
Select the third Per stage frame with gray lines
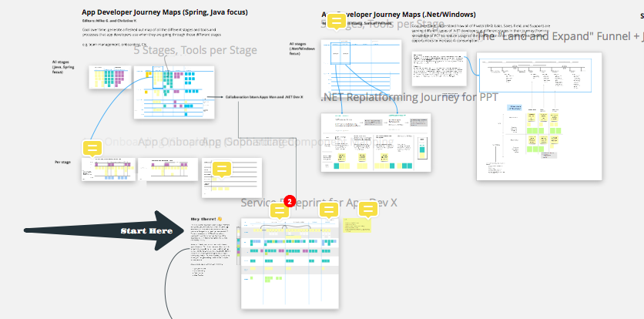point(231,177)
